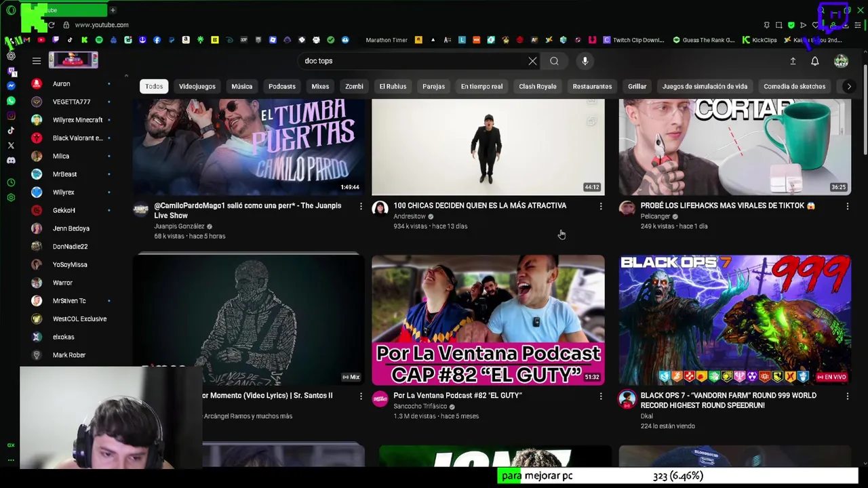Select the Música filter chip
The image size is (868, 488).
(x=242, y=86)
